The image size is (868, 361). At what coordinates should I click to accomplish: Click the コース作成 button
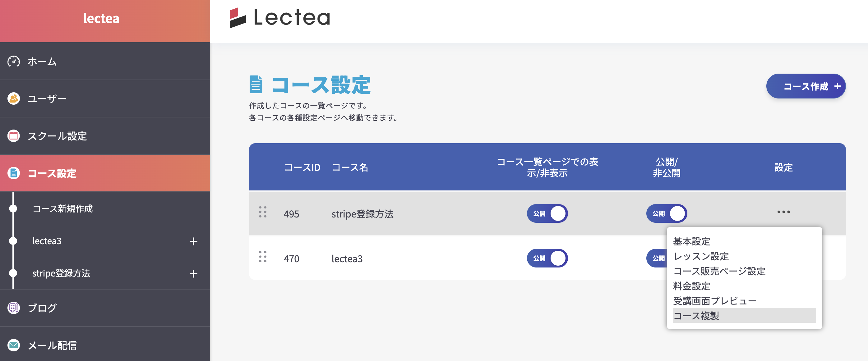[806, 87]
